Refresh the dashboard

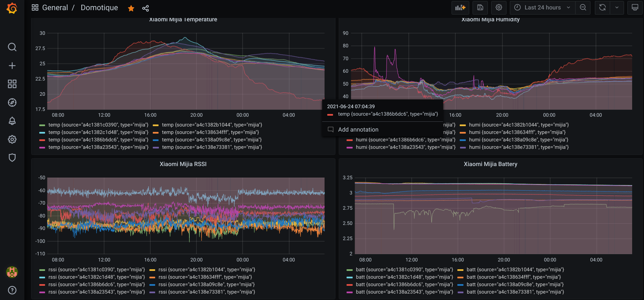pyautogui.click(x=602, y=7)
